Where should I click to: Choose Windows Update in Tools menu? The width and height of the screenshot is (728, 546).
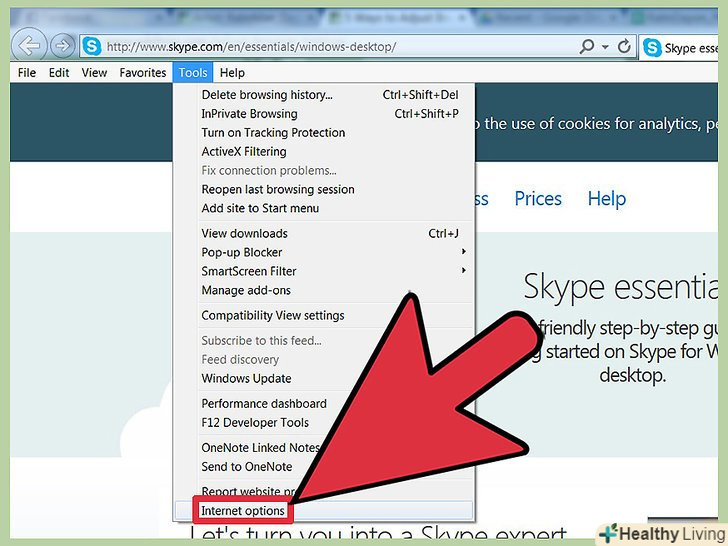246,378
